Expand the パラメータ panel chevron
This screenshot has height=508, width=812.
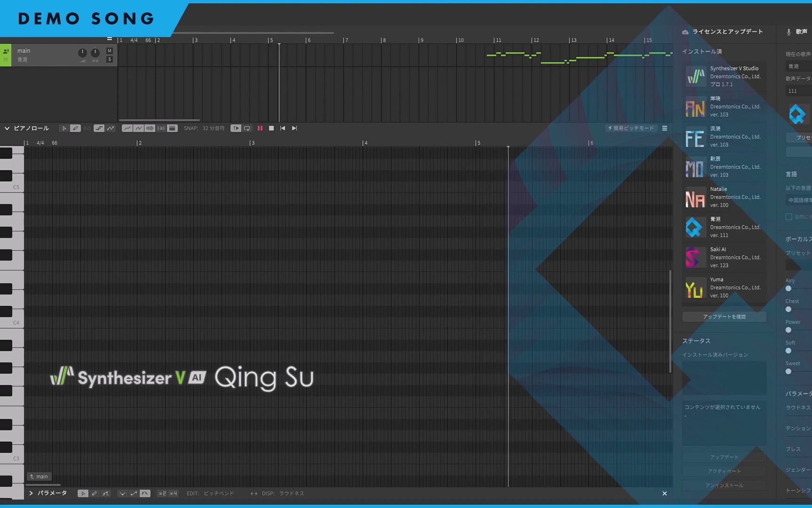[x=31, y=493]
